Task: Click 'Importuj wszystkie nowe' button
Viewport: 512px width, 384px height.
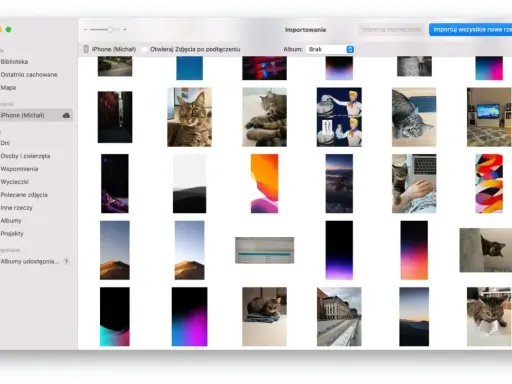Action: point(470,30)
